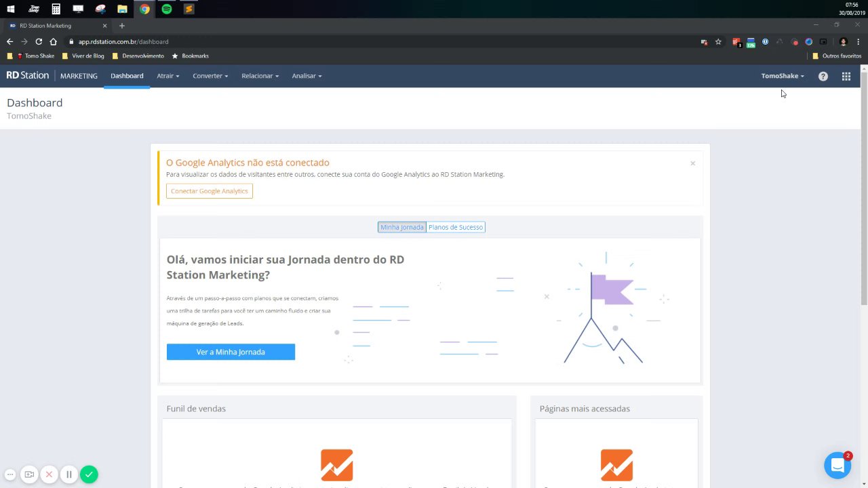Click the MARKETING label in header
868x488 pixels.
coord(79,76)
